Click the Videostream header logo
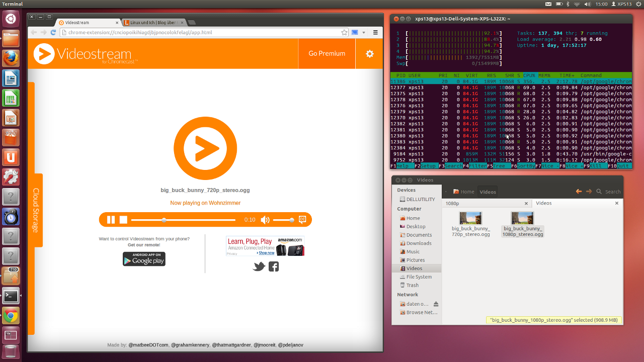 pyautogui.click(x=86, y=54)
